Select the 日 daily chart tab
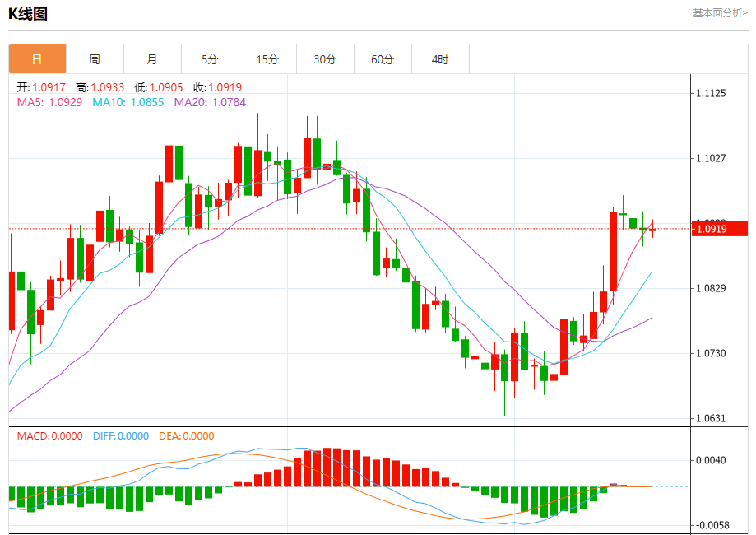The image size is (756, 535). pyautogui.click(x=37, y=59)
